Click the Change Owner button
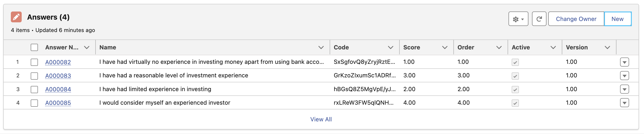 [x=576, y=19]
